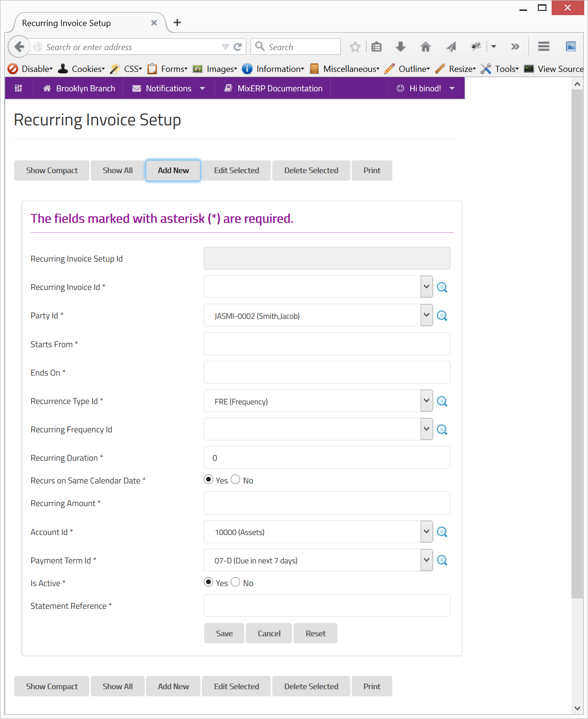Click the Save button

(224, 633)
